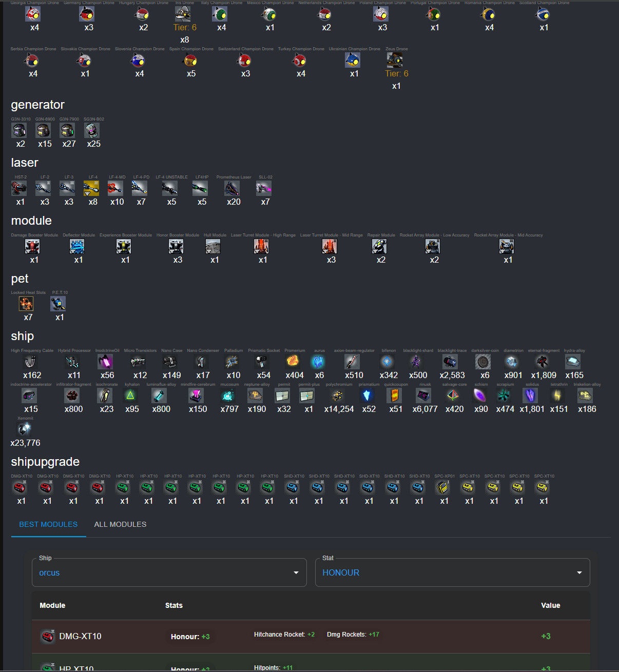Select the Ukrainian Champion Drone icon
Viewport: 619px width, 672px height.
[353, 61]
